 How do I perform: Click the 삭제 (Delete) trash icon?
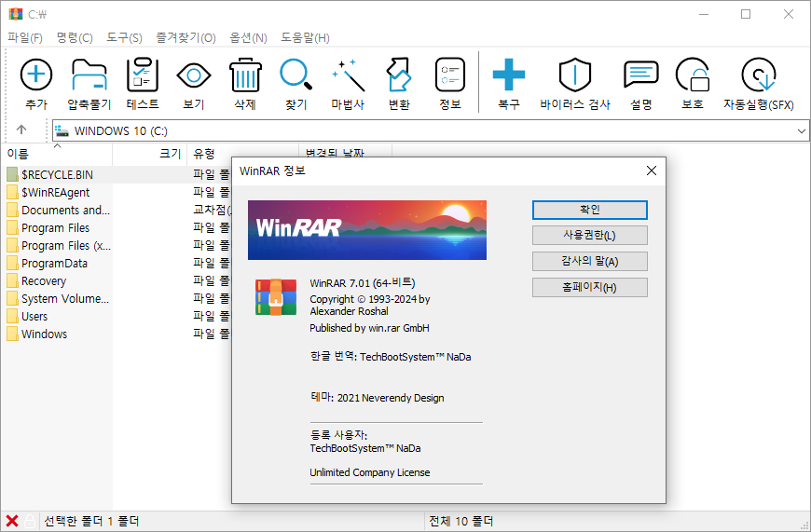(245, 75)
